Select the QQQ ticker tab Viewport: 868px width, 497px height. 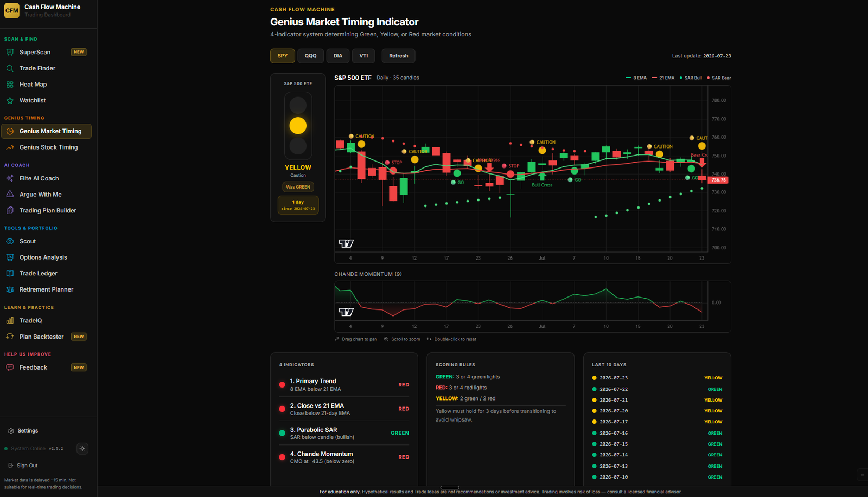click(310, 56)
